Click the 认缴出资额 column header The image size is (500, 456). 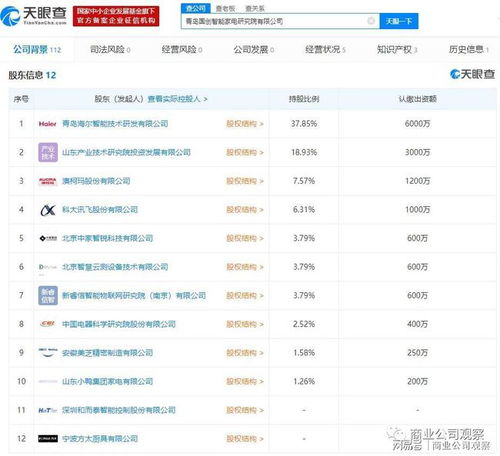(417, 99)
